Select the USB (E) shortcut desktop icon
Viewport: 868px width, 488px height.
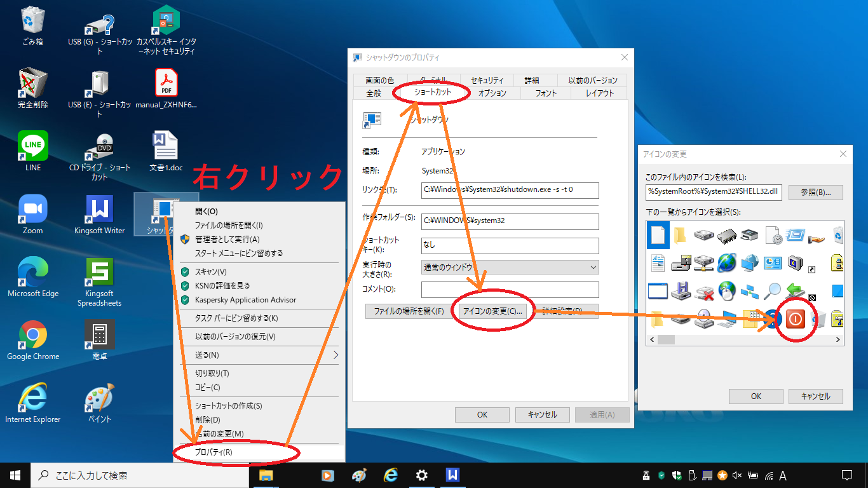(x=100, y=94)
